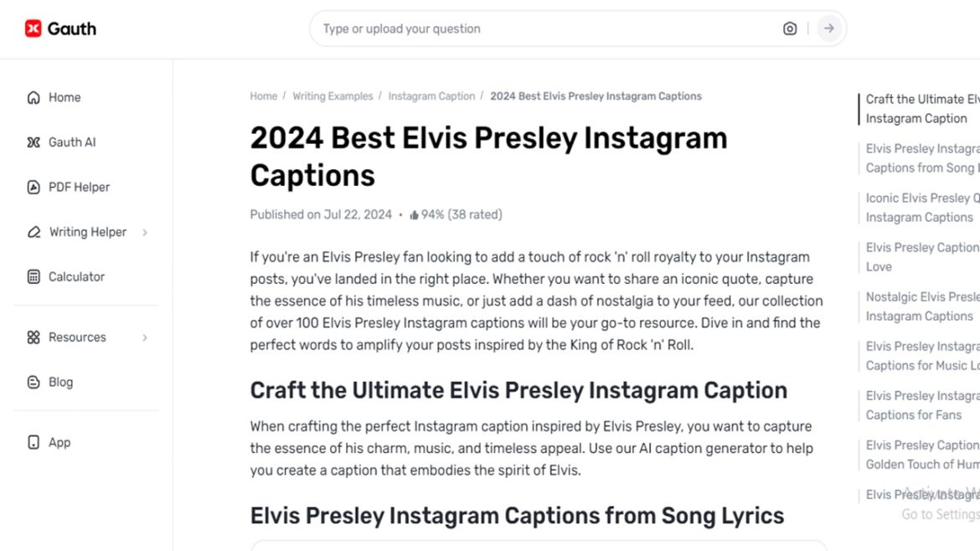Viewport: 980px width, 551px height.
Task: Click the Calculator icon in sidebar
Action: pyautogui.click(x=34, y=276)
